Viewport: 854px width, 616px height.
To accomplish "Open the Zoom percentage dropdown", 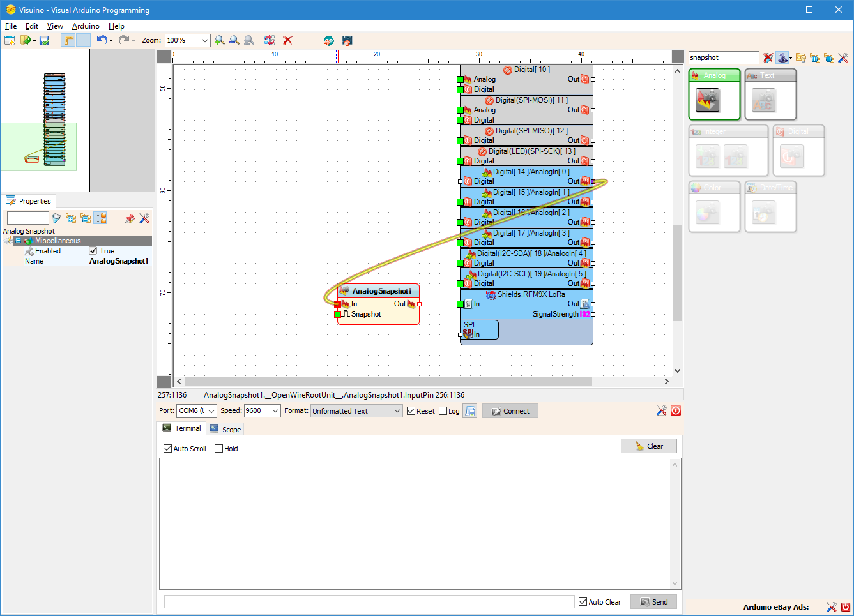I will point(204,40).
